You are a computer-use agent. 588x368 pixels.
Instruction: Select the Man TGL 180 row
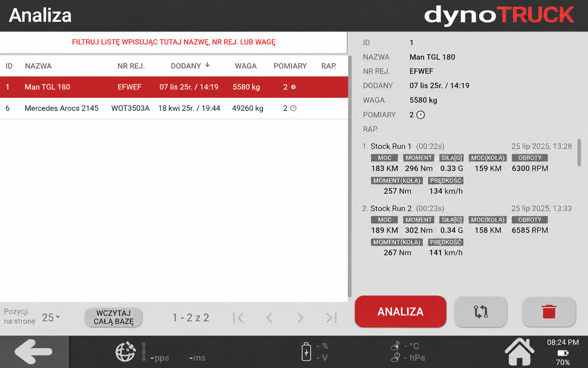pyautogui.click(x=174, y=87)
